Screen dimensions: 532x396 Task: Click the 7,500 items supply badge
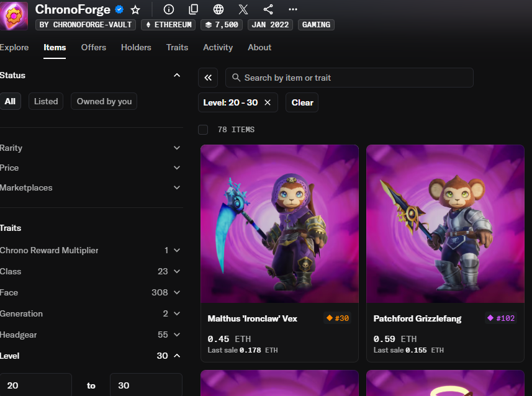point(222,25)
